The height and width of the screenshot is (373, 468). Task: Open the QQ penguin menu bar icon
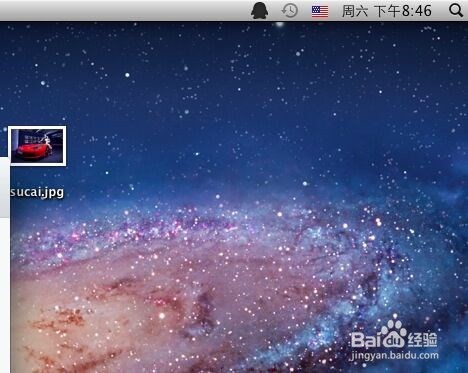click(x=259, y=10)
